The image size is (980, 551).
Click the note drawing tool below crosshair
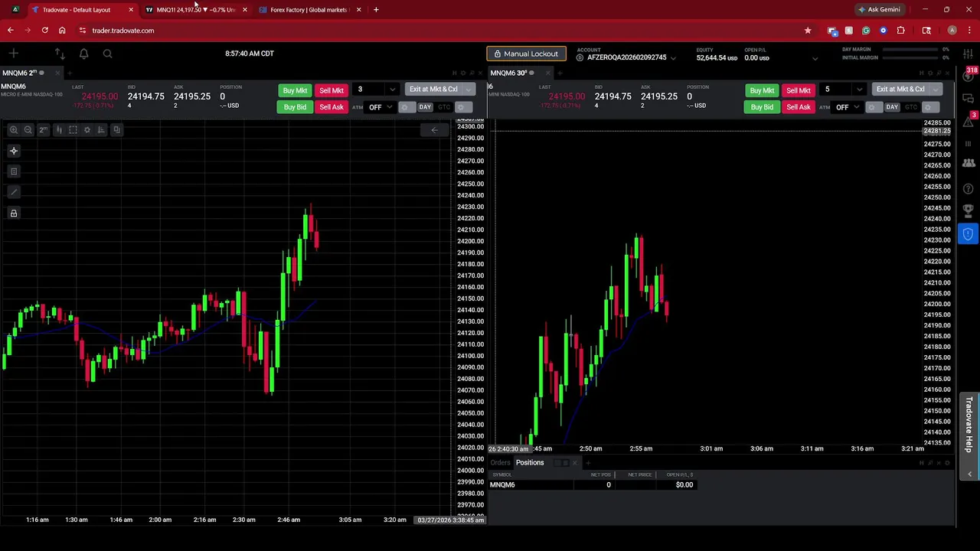[x=13, y=171]
